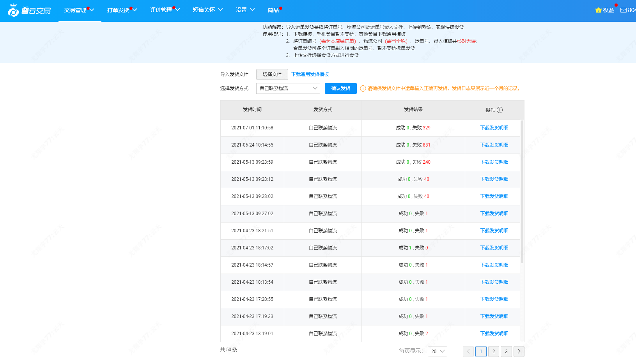Open the 打单发货 menu

tap(122, 10)
